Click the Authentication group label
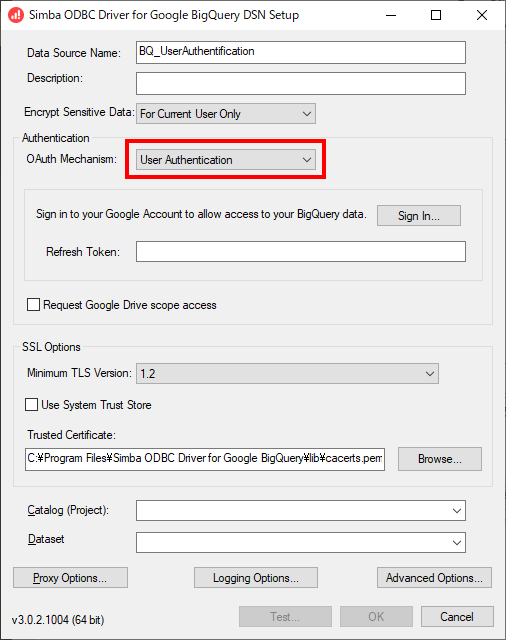This screenshot has width=506, height=640. [x=56, y=138]
